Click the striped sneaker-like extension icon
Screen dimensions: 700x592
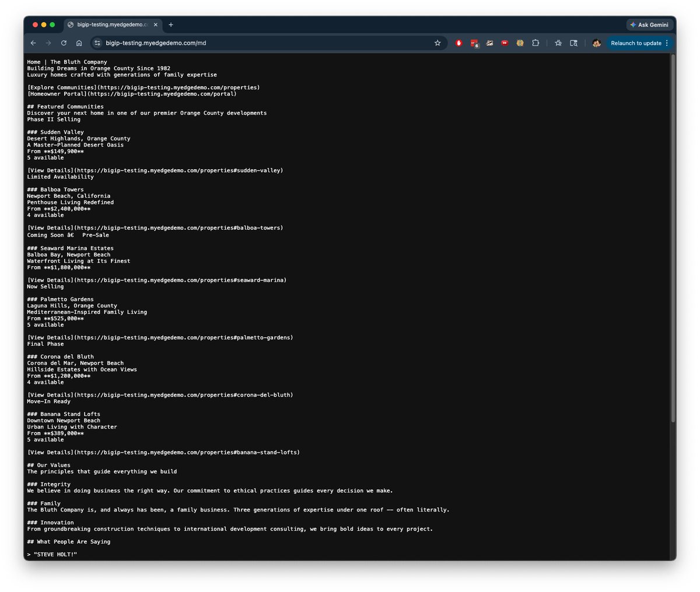point(489,43)
